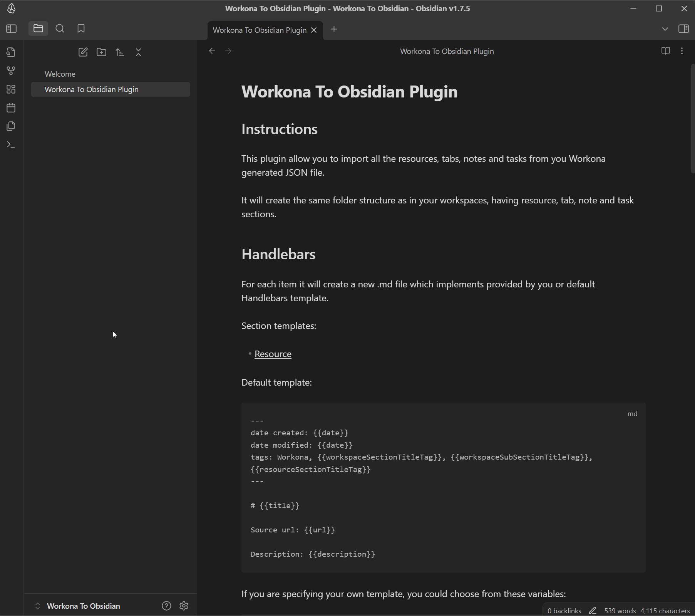Open the search panel icon
The height and width of the screenshot is (616, 695).
point(60,29)
